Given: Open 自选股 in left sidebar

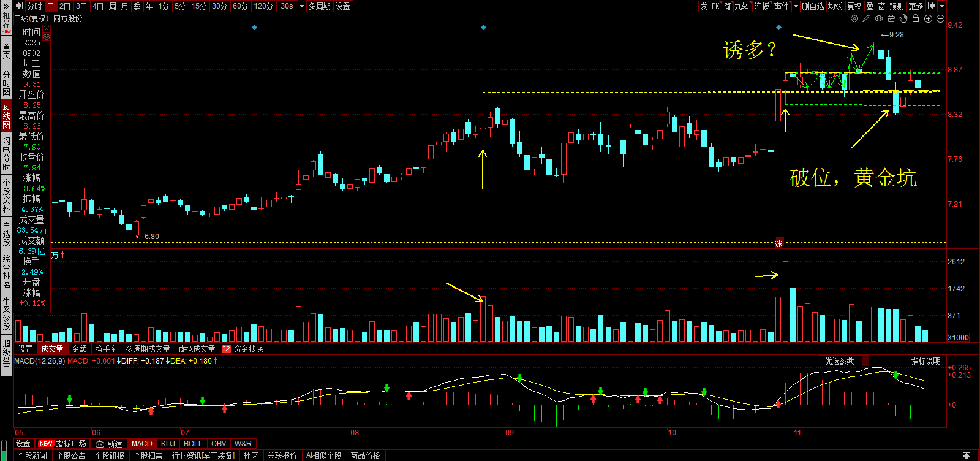Looking at the screenshot, I should click(6, 234).
